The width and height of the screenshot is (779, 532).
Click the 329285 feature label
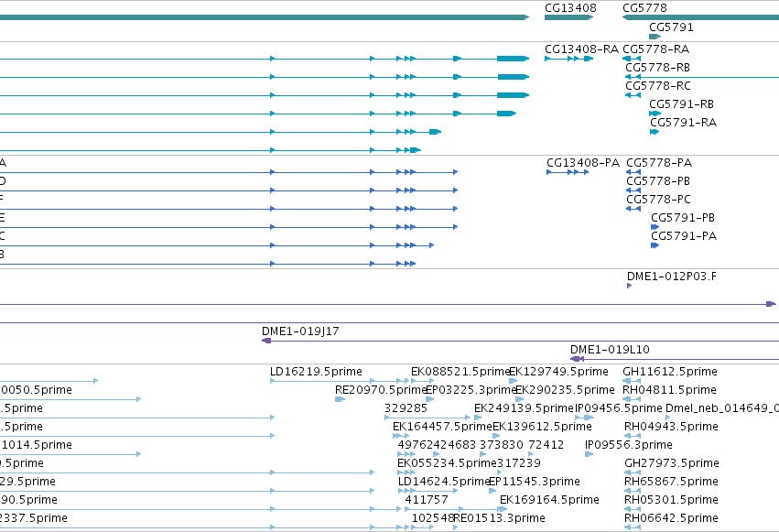(406, 408)
